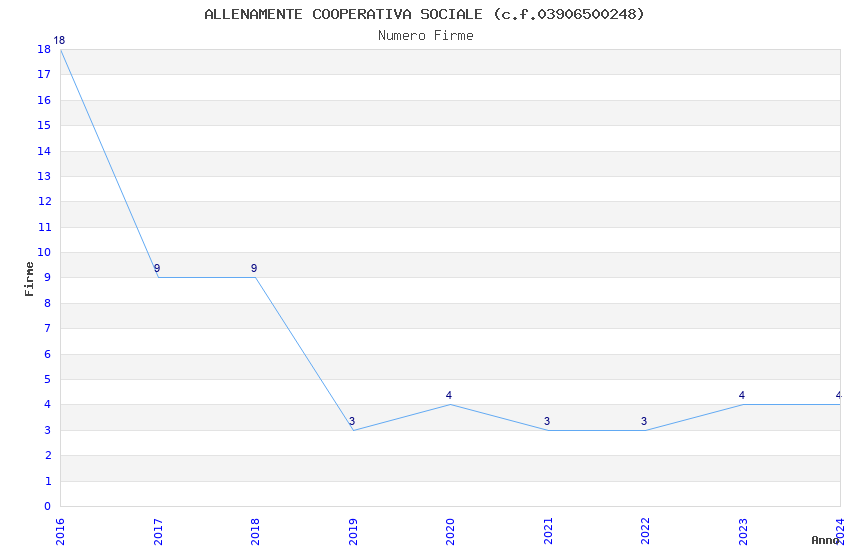Click the y-axis tick label 1
850x550 pixels.
point(48,481)
